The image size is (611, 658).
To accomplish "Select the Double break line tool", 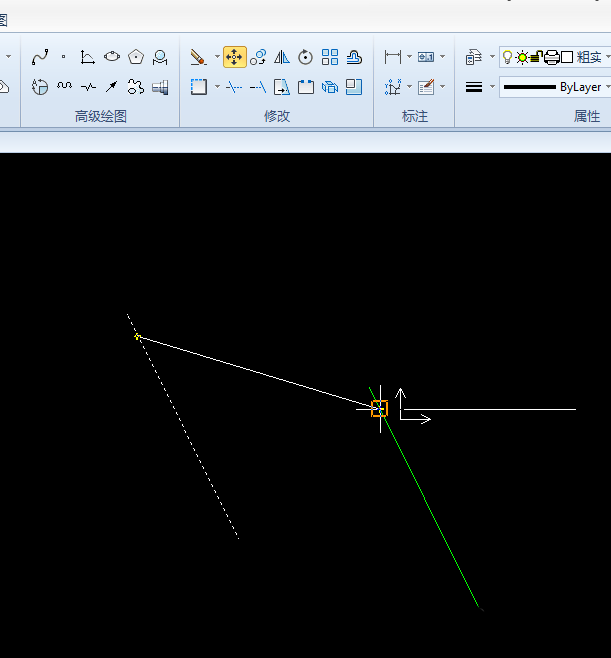I will (x=88, y=87).
